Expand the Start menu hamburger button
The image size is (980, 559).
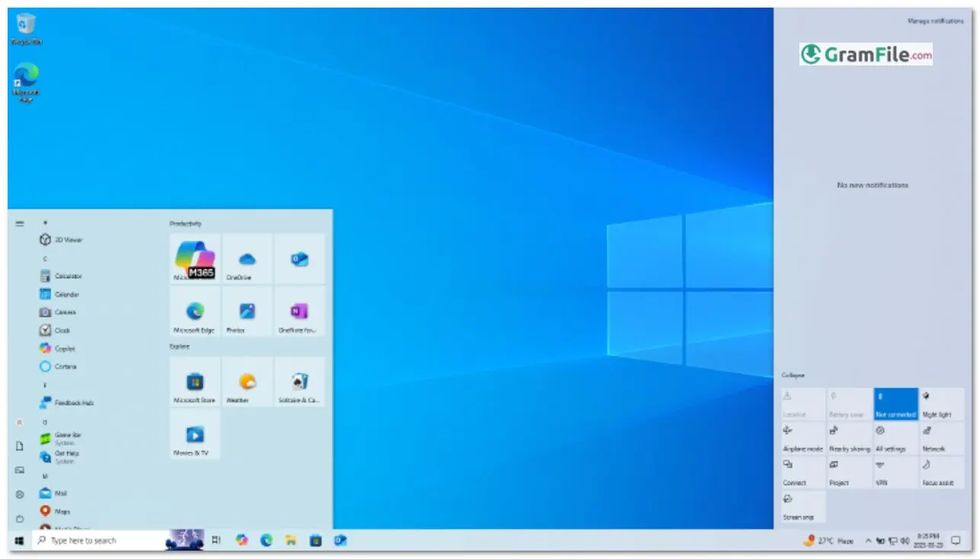click(20, 224)
